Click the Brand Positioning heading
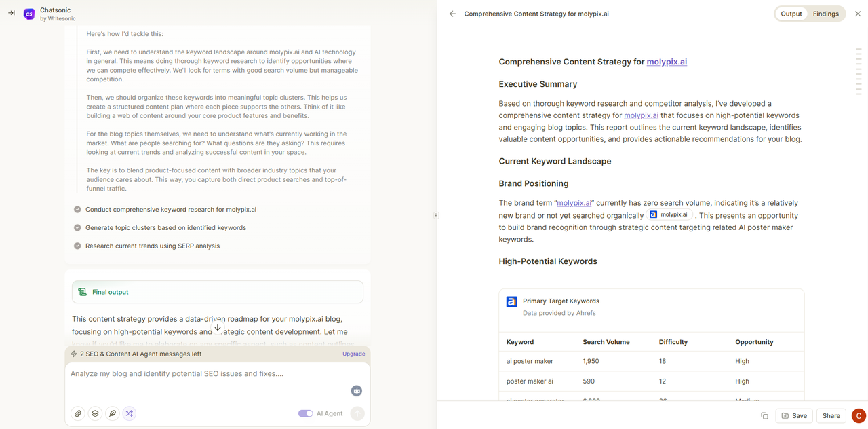The width and height of the screenshot is (868, 429). click(x=534, y=184)
